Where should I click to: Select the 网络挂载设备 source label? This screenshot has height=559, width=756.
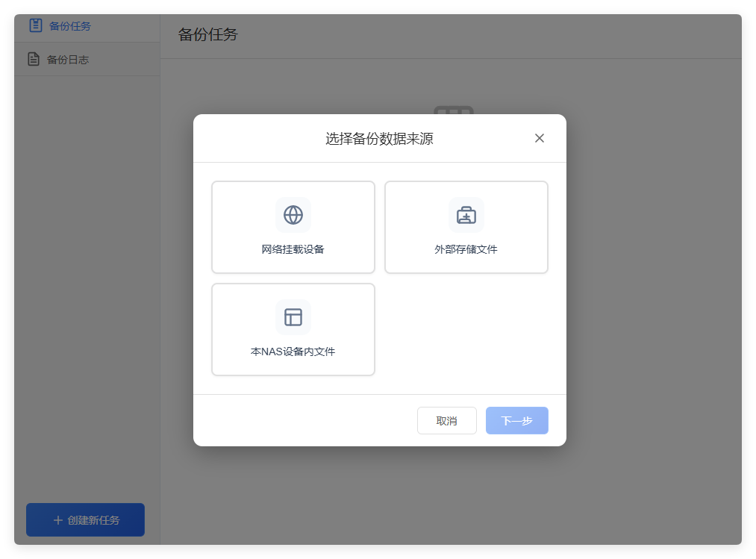[x=293, y=249]
